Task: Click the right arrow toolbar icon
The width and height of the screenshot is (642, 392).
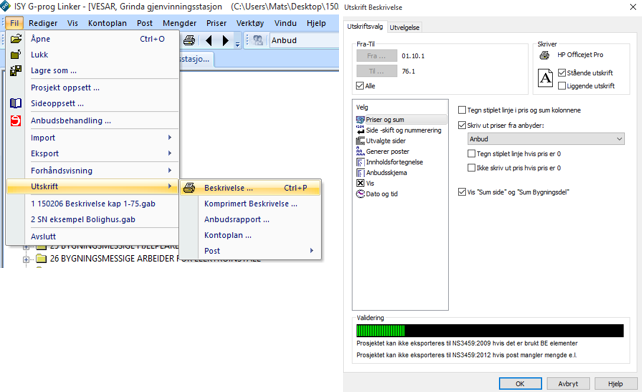Action: pyautogui.click(x=225, y=40)
